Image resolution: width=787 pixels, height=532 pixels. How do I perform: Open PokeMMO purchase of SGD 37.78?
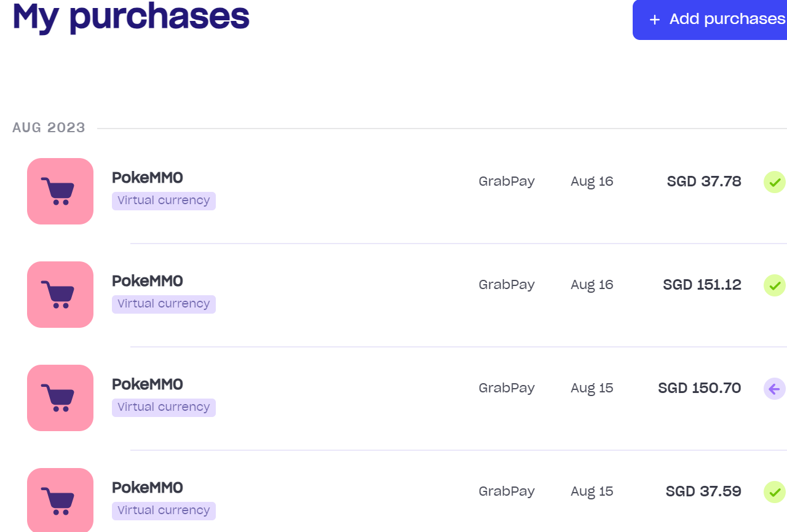pos(148,178)
